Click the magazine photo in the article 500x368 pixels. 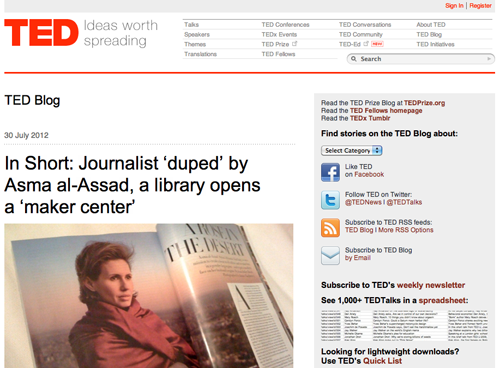pyautogui.click(x=149, y=296)
